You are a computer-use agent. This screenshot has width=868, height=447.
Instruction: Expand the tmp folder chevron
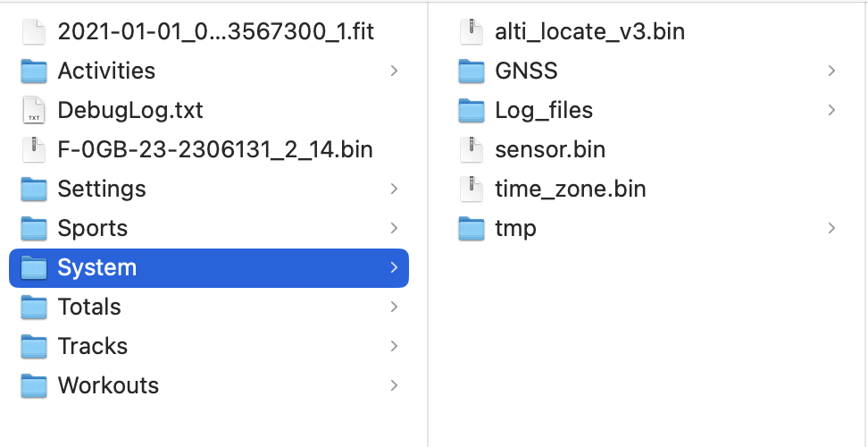pyautogui.click(x=831, y=228)
